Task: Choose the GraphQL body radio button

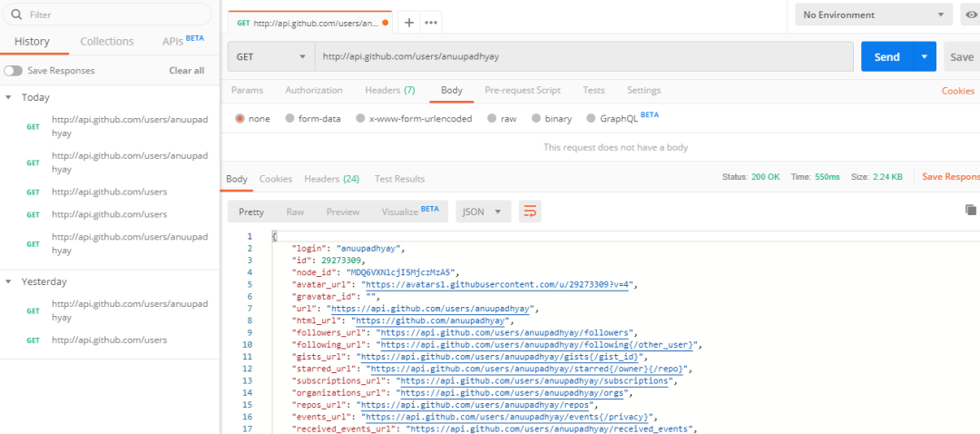Action: [592, 119]
